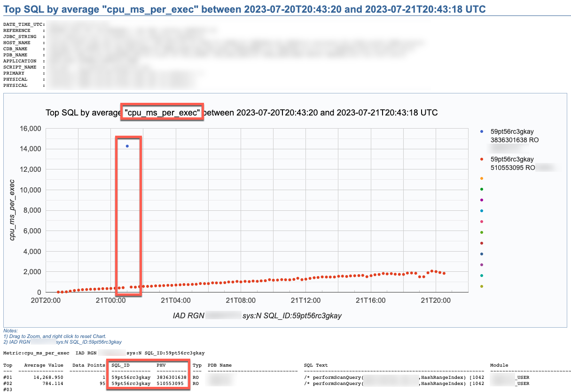Click PHV 510553095 in row #02
Screen dimensions: 571x392
[170, 384]
